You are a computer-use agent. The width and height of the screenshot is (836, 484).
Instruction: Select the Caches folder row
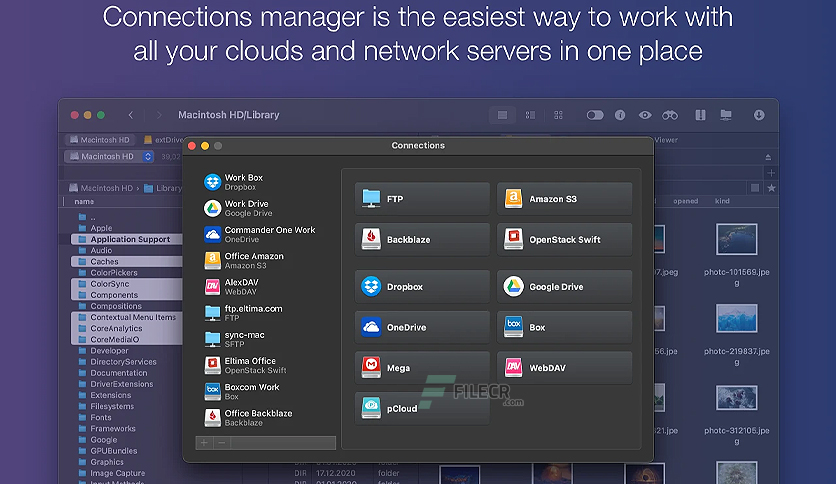click(127, 262)
